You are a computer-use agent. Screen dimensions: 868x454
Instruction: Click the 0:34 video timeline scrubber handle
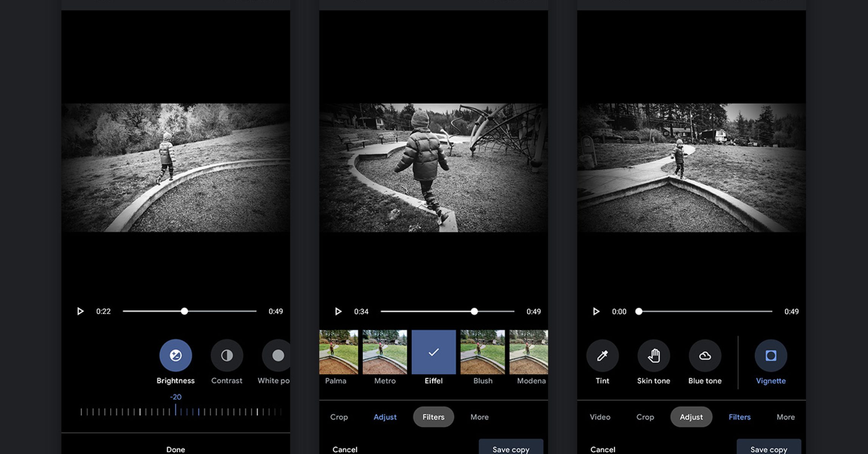pos(474,311)
